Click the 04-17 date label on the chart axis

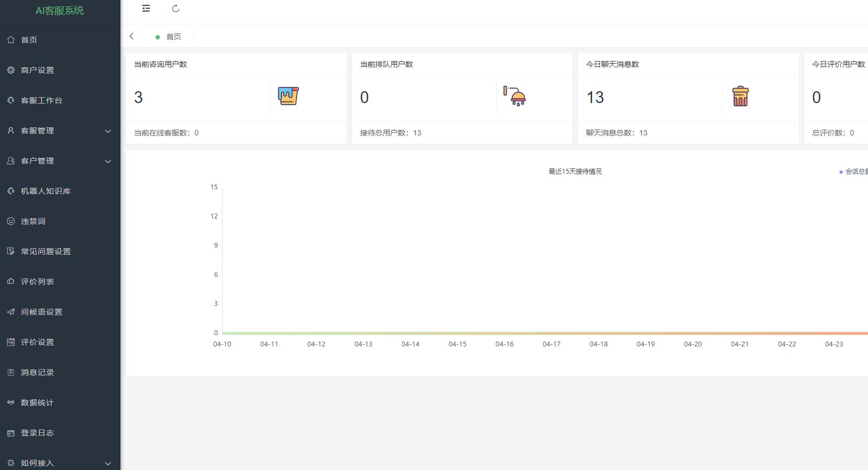551,344
